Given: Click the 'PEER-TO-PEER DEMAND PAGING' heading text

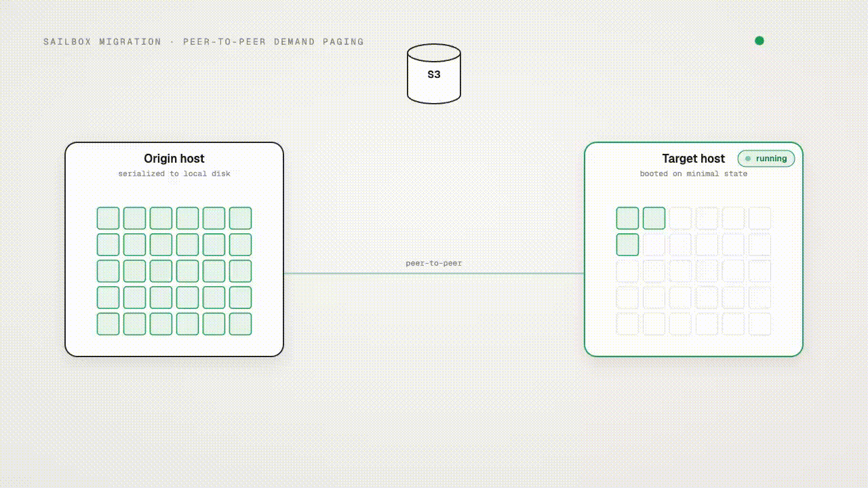Looking at the screenshot, I should 273,42.
